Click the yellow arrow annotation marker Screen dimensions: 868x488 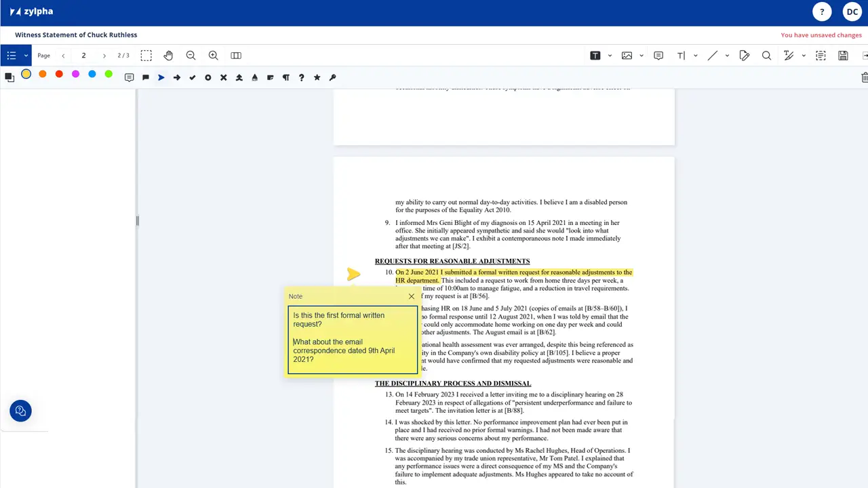tap(353, 274)
